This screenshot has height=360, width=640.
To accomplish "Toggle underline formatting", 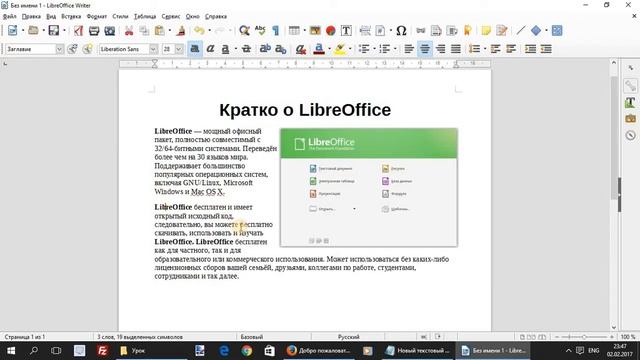I will tap(225, 49).
